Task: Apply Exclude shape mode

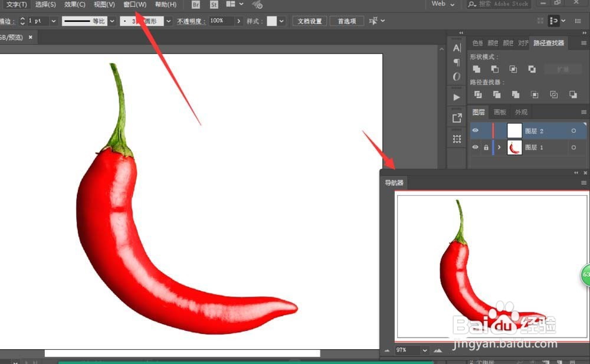Action: pyautogui.click(x=532, y=69)
